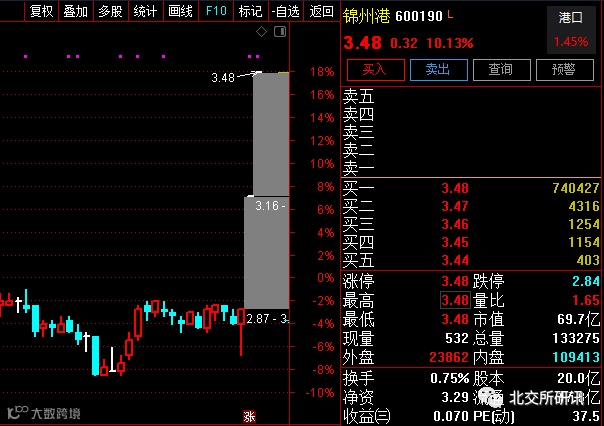
Task: Click the current price 3.48 in header
Action: (362, 43)
